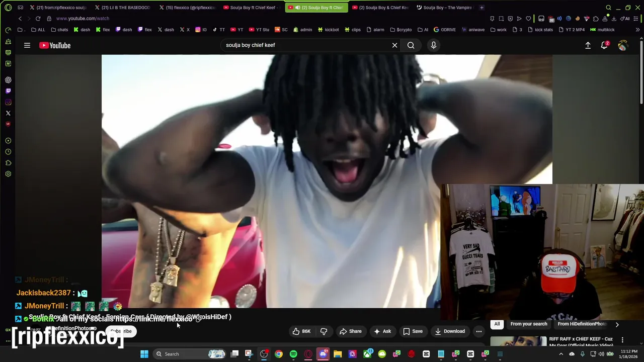This screenshot has width=644, height=362.
Task: Clear the search box with the X
Action: coord(394,45)
